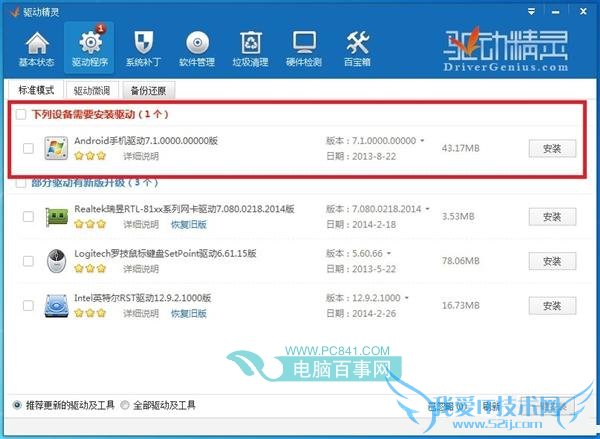Click the date 2014-2-26
Image resolution: width=600 pixels, height=439 pixels.
373,313
